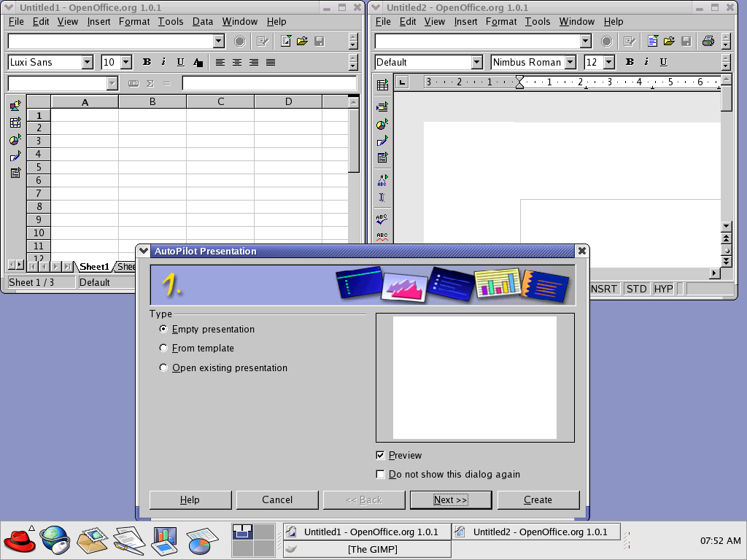Screen dimensions: 747x560
Task: Click Create button in AutoPilot dialog
Action: point(538,500)
